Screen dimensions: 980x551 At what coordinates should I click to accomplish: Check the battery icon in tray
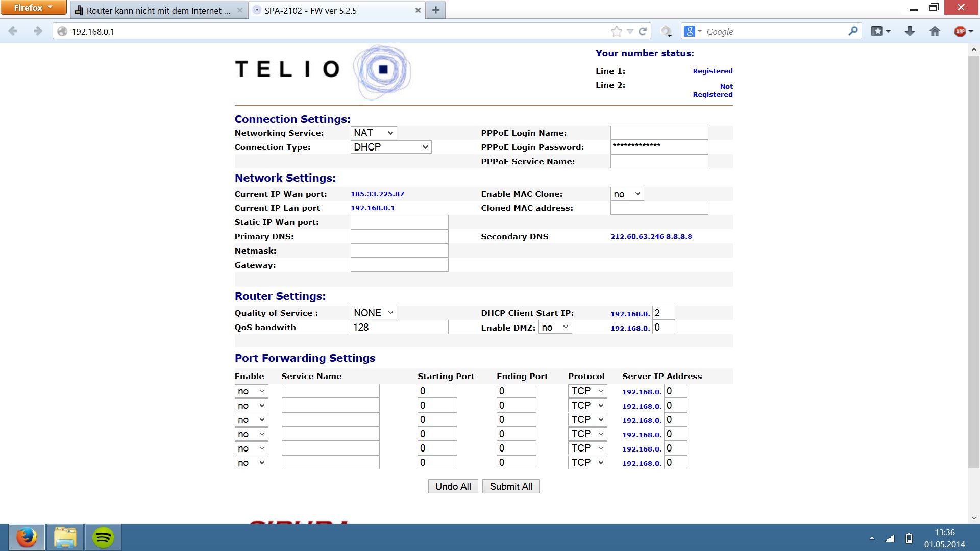[x=909, y=538]
